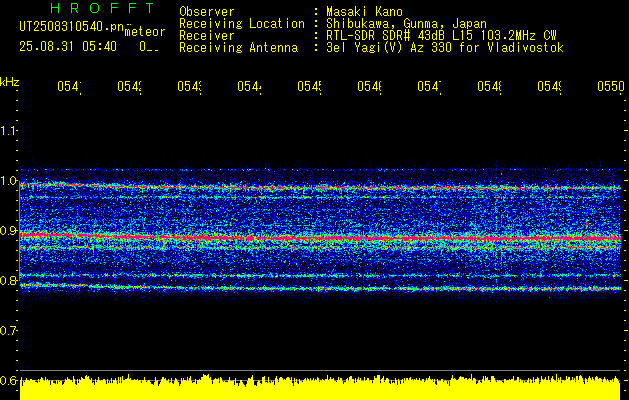Click the 0.7 frequency axis label
The width and height of the screenshot is (629, 400).
[x=8, y=331]
